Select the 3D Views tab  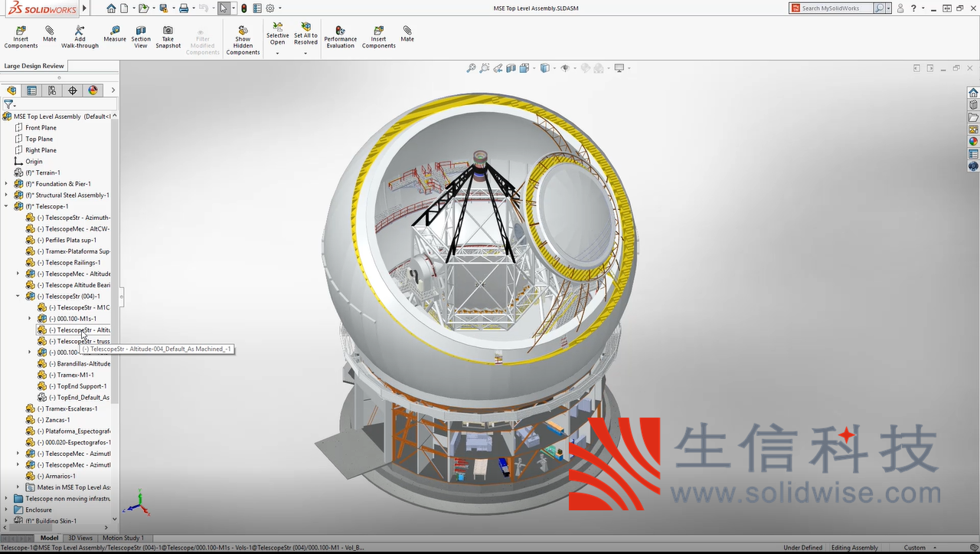click(81, 538)
